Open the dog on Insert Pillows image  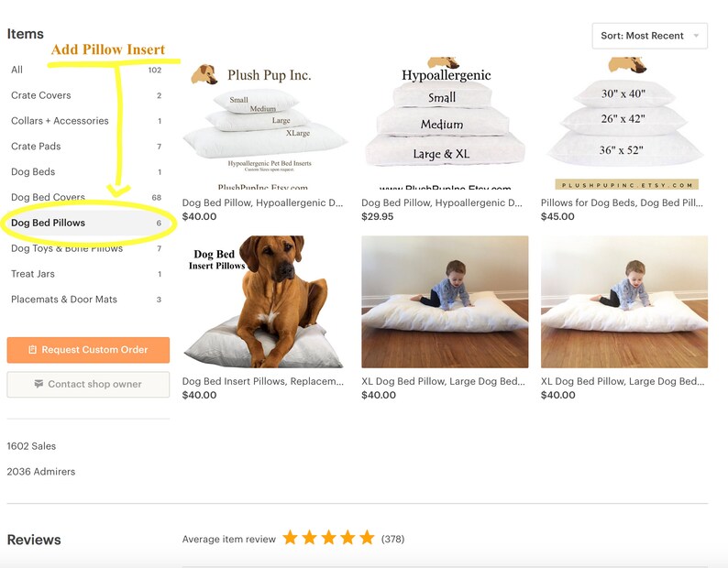263,301
